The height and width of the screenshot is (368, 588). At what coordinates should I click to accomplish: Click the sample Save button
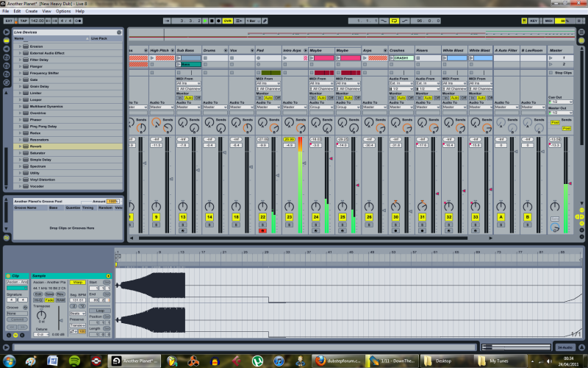49,294
